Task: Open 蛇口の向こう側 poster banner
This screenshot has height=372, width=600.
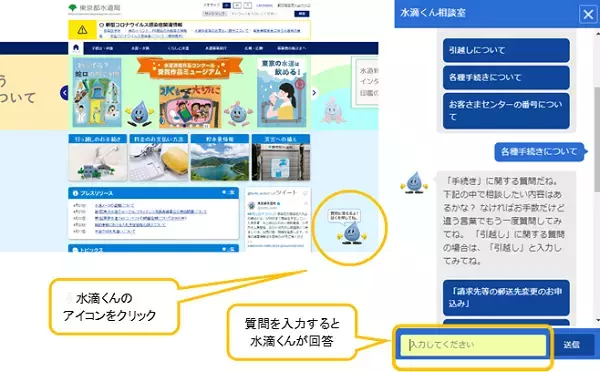Action: 97,92
